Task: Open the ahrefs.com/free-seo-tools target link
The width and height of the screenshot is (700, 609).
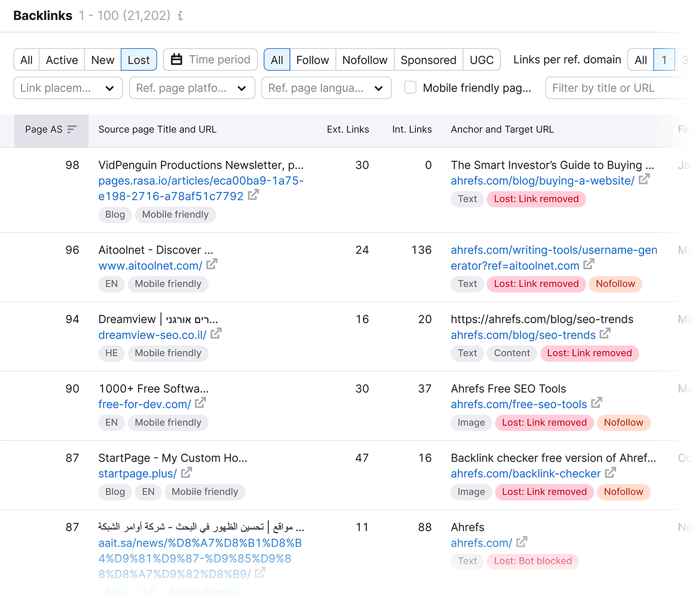Action: point(519,404)
